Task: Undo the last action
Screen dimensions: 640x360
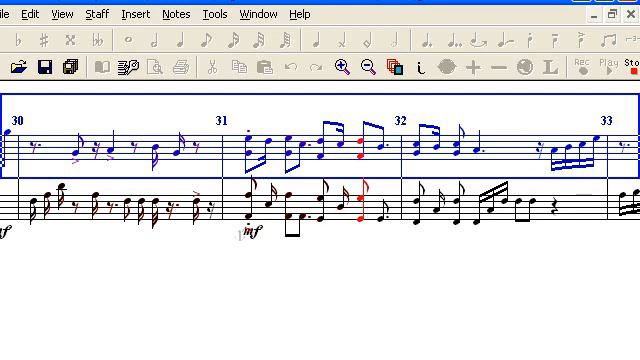Action: click(291, 67)
